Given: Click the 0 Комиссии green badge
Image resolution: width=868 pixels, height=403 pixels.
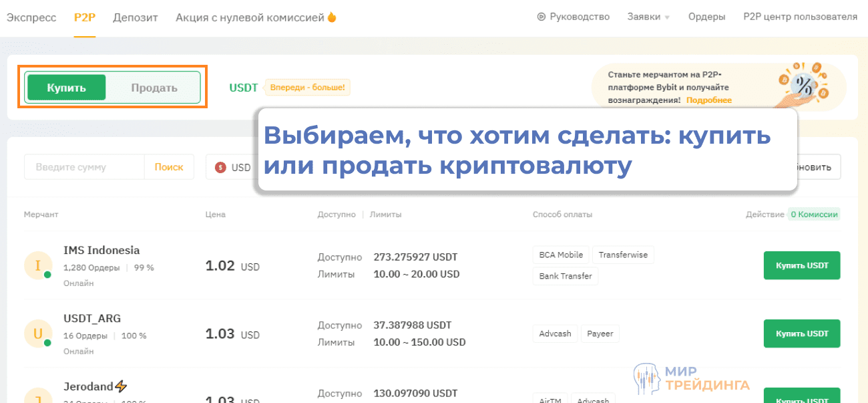Looking at the screenshot, I should (x=815, y=215).
